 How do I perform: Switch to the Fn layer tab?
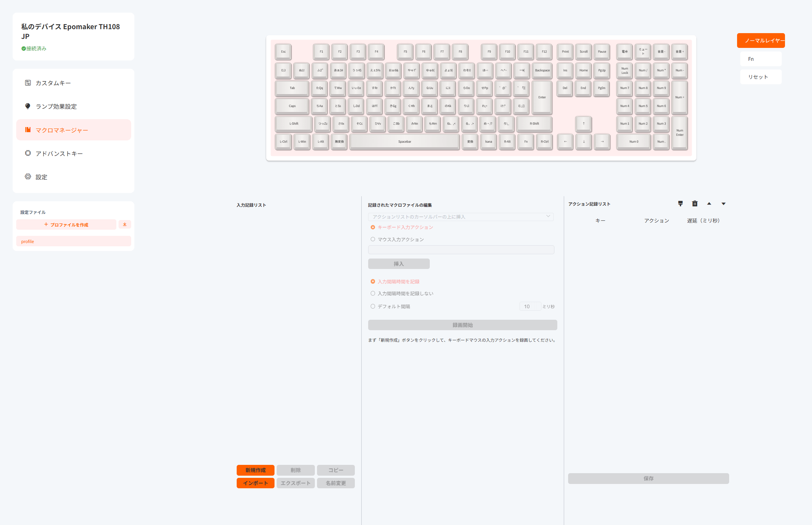(760, 59)
